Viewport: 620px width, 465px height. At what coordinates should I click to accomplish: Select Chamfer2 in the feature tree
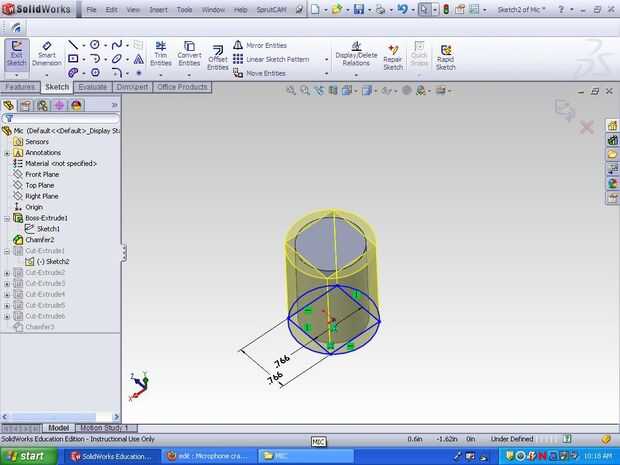(x=34, y=240)
